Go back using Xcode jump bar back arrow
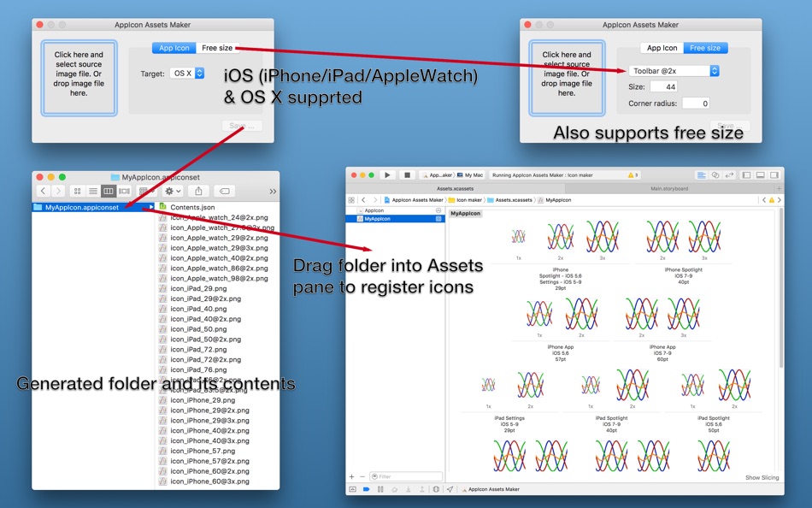Image resolution: width=812 pixels, height=508 pixels. click(363, 200)
